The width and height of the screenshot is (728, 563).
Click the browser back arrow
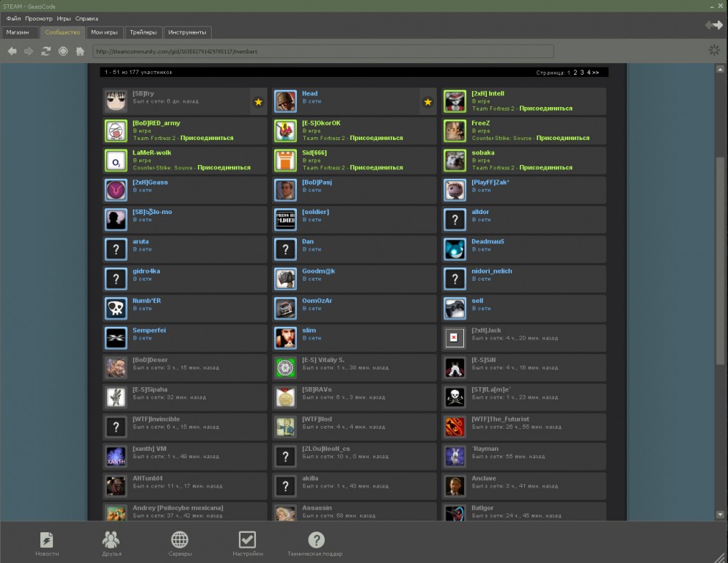[x=12, y=51]
